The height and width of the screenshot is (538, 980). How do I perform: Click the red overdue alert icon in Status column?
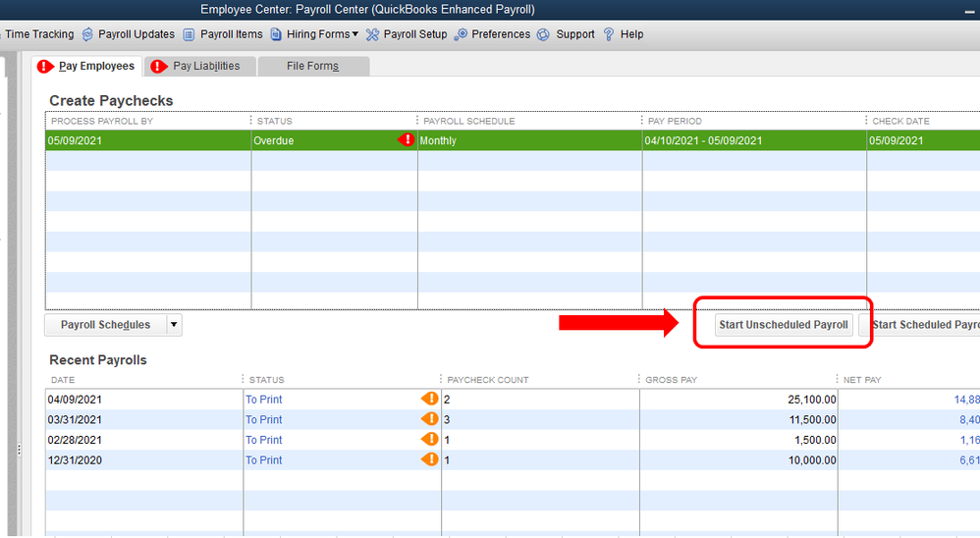[x=407, y=140]
